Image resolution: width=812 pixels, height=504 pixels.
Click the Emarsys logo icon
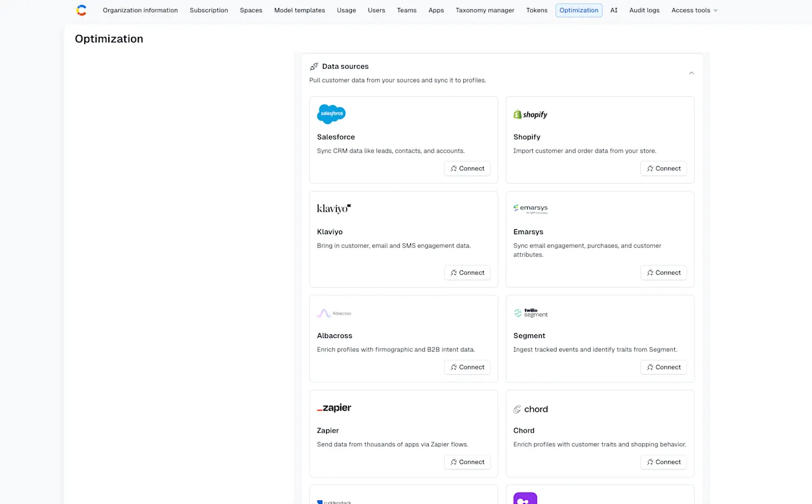pos(515,208)
